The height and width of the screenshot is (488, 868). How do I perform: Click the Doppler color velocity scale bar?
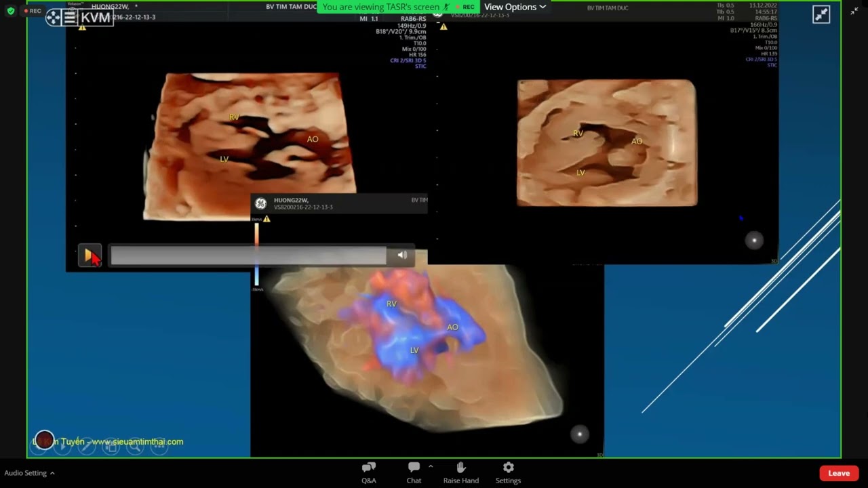(256, 255)
